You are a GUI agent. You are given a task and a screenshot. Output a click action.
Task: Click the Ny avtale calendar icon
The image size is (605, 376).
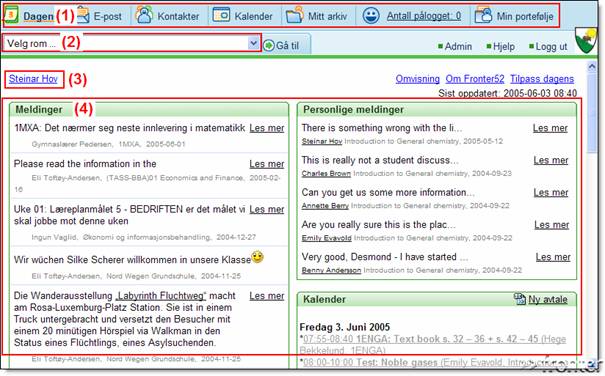(x=520, y=298)
